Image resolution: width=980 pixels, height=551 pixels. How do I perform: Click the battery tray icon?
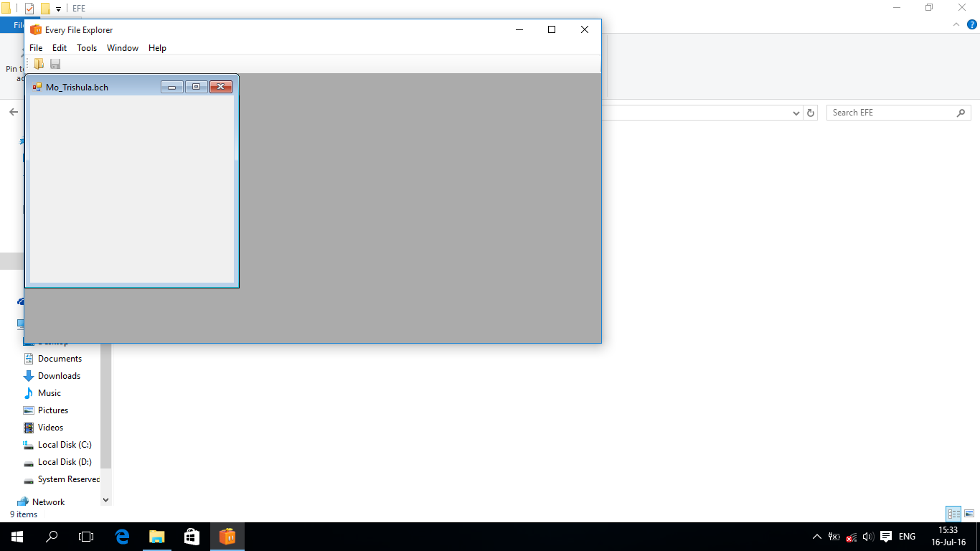point(834,537)
